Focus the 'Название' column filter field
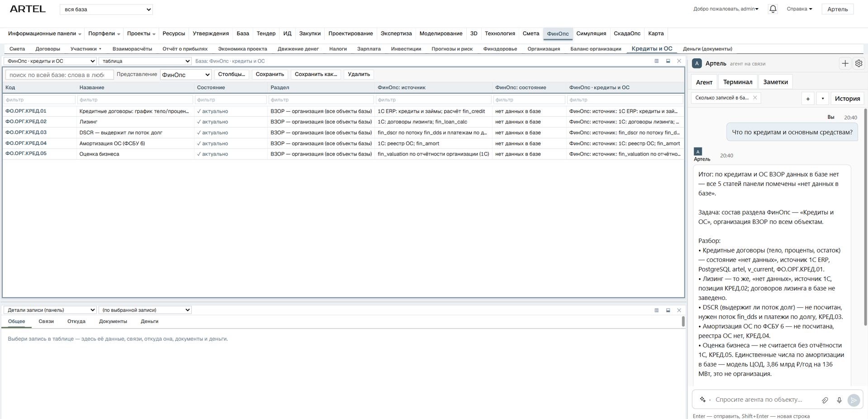 pyautogui.click(x=135, y=100)
